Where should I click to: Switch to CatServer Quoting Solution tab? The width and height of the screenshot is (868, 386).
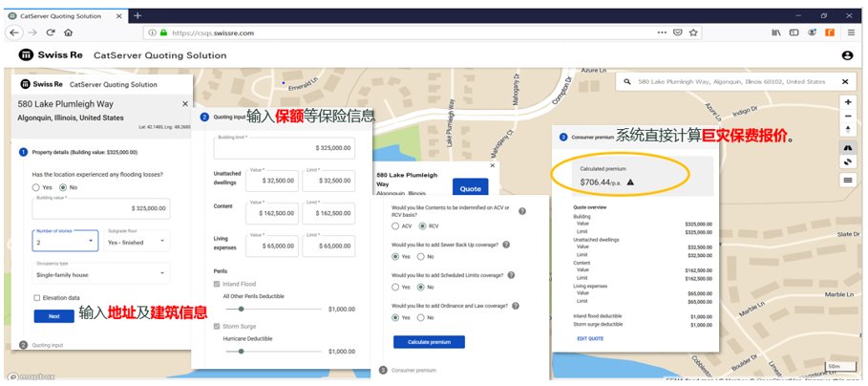(x=61, y=15)
